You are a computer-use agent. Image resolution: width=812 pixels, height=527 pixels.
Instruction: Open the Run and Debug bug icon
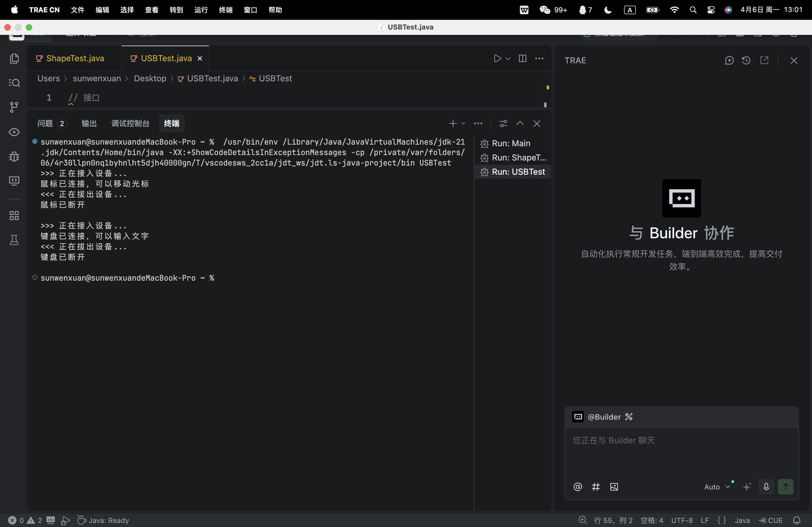(x=14, y=156)
